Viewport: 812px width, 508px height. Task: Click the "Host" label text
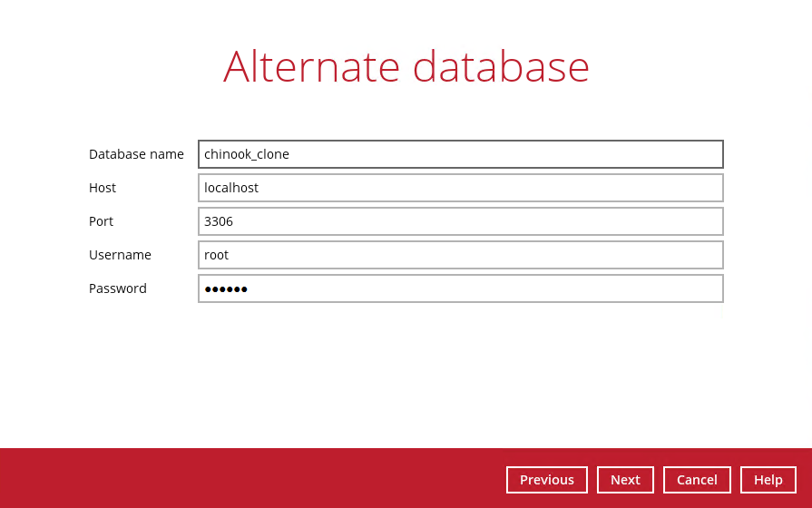[103, 188]
